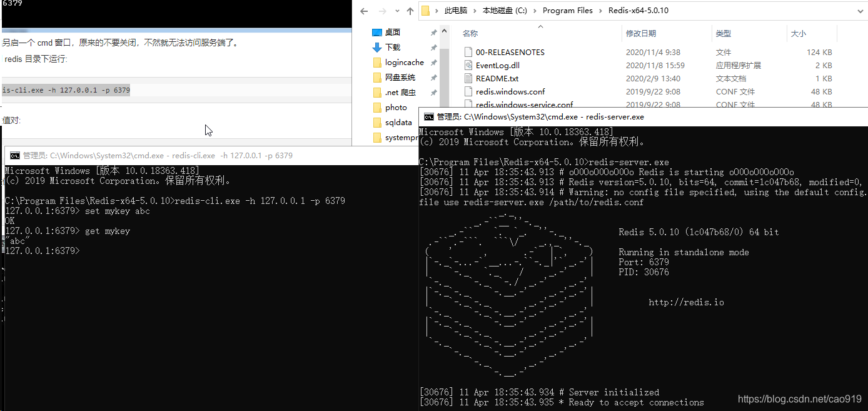Open .net 爬虫 folder in the sidebar

tap(400, 93)
